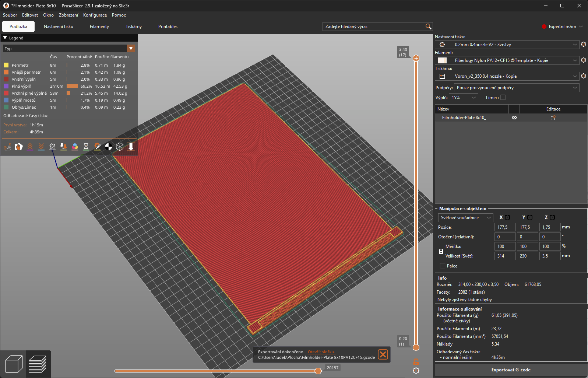Toggle retractions visibility icon in legend toolbar

(30, 147)
